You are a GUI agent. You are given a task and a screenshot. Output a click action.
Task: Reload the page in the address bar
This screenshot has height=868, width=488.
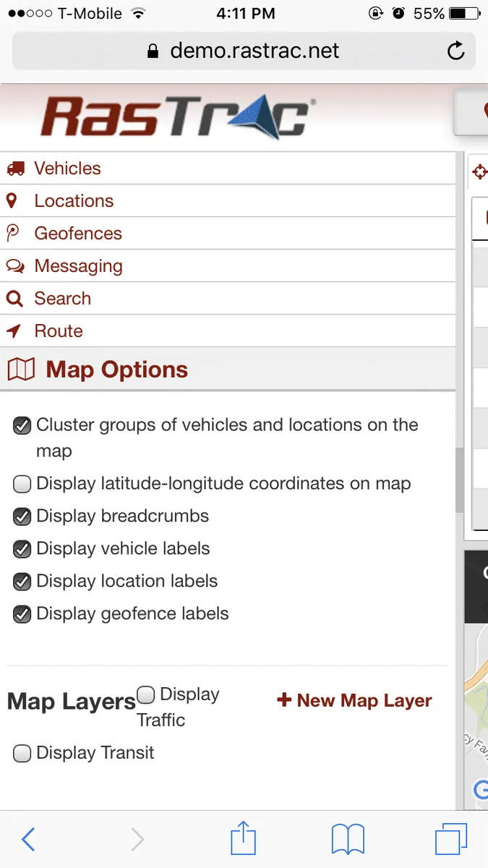click(455, 51)
